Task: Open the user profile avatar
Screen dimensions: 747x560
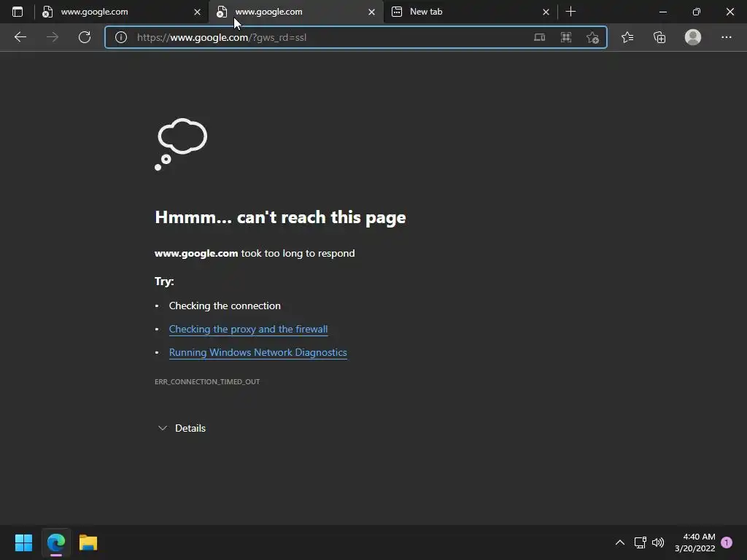Action: (693, 37)
